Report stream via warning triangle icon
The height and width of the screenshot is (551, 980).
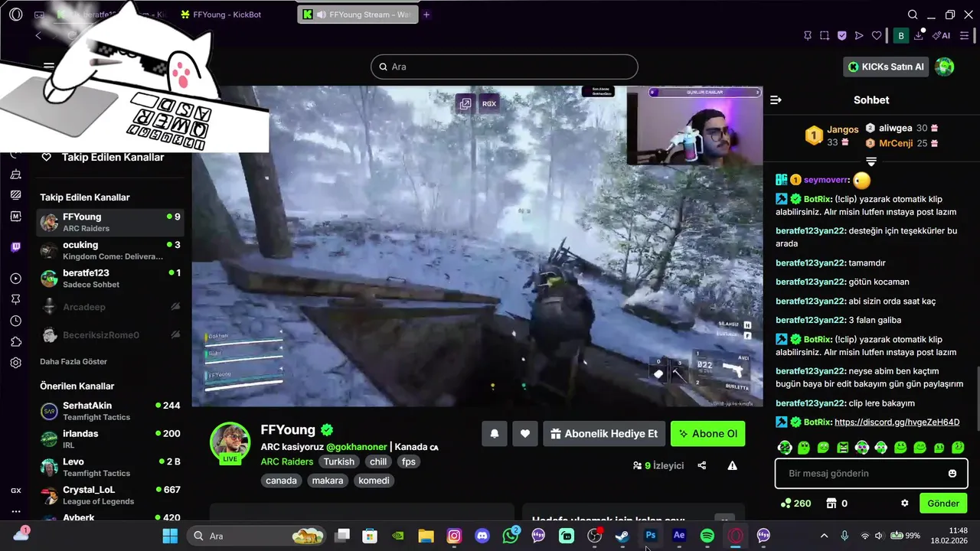coord(733,465)
